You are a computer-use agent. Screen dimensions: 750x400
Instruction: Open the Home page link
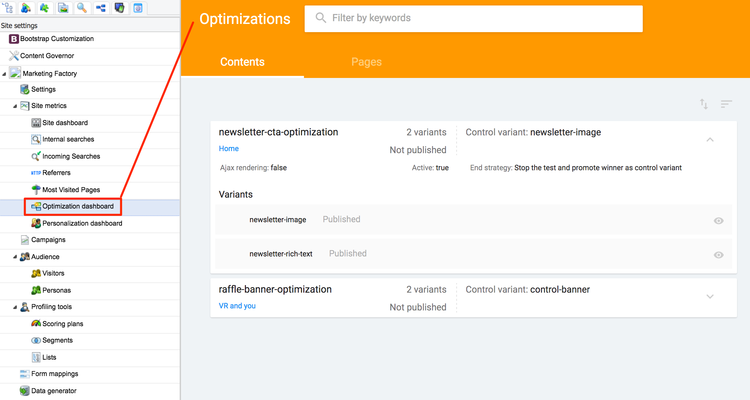pos(229,148)
